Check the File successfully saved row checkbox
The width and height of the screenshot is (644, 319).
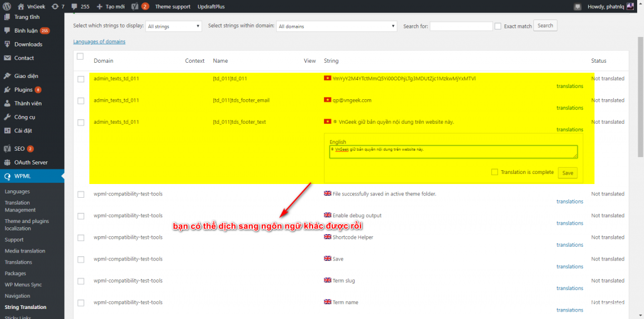coord(81,195)
